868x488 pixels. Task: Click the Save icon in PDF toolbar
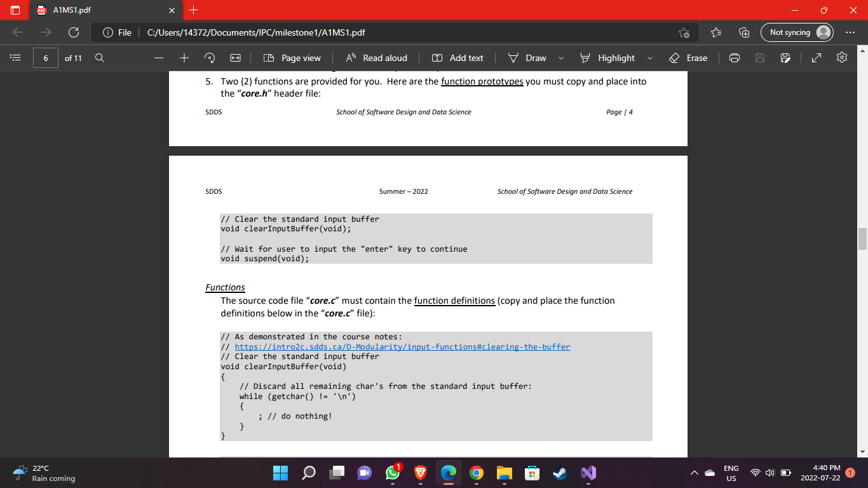click(760, 58)
